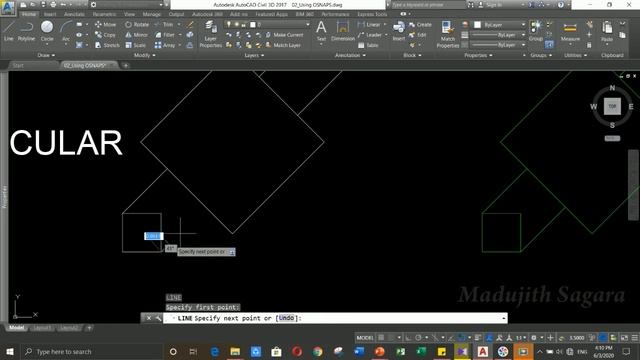Click Sign In in title bar
The image size is (640, 360).
(x=489, y=5)
